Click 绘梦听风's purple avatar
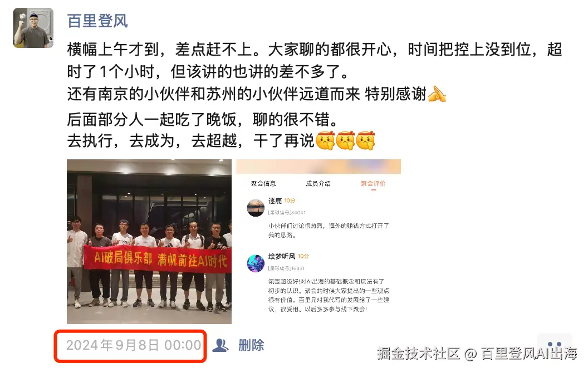The image size is (588, 372). pos(256,263)
